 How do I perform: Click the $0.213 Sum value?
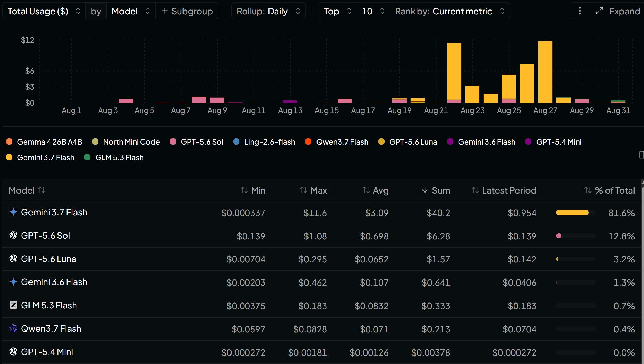tap(436, 329)
